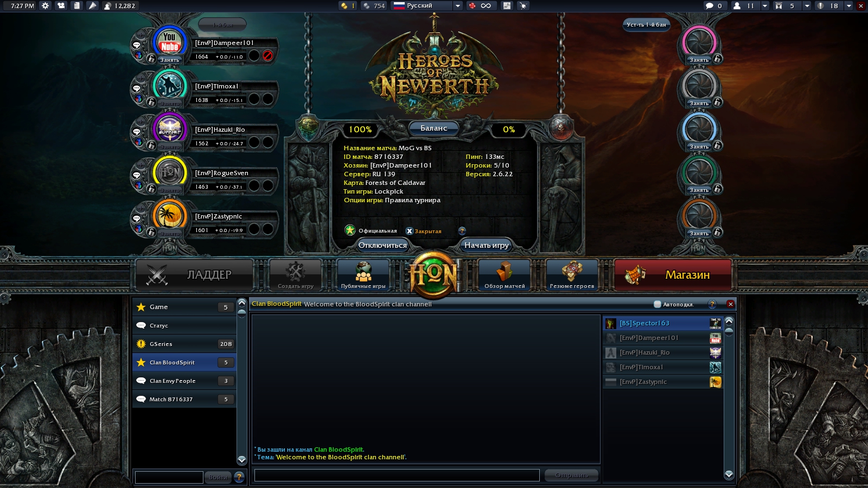Open the notes page icon in top bar
The height and width of the screenshot is (488, 868).
tap(76, 6)
